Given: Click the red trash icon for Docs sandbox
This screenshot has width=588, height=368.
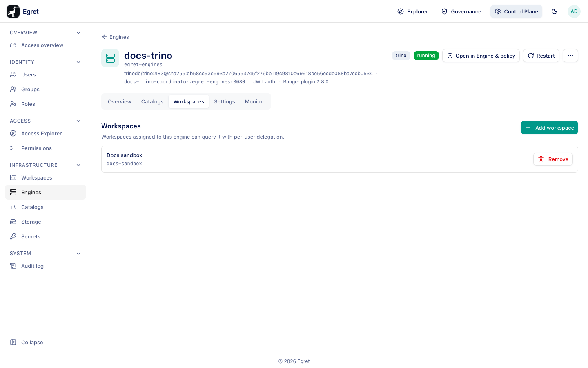Looking at the screenshot, I should [541, 159].
